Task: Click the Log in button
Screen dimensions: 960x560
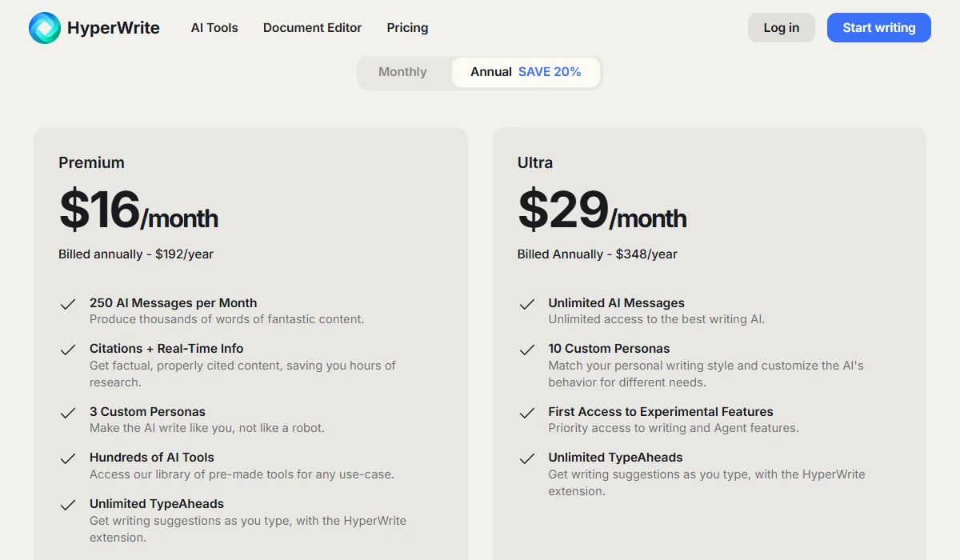Action: pyautogui.click(x=781, y=27)
